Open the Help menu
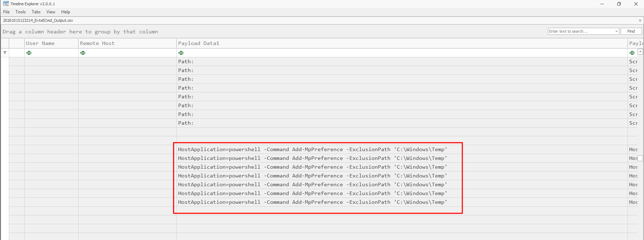This screenshot has height=240, width=644. (65, 12)
